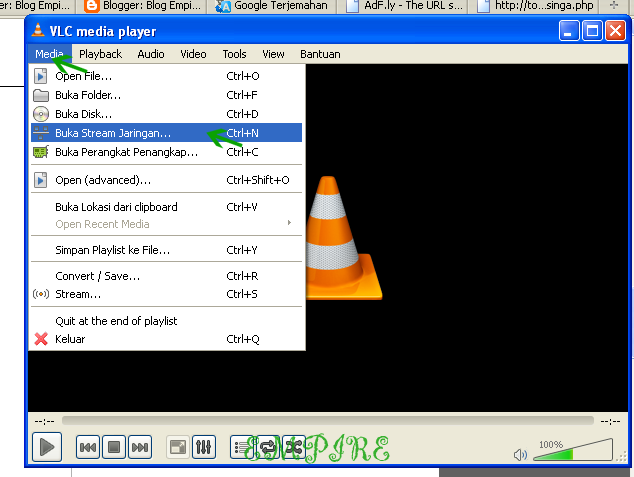Choose Open File... from Media menu
Screen dimensions: 634x477
(x=166, y=76)
